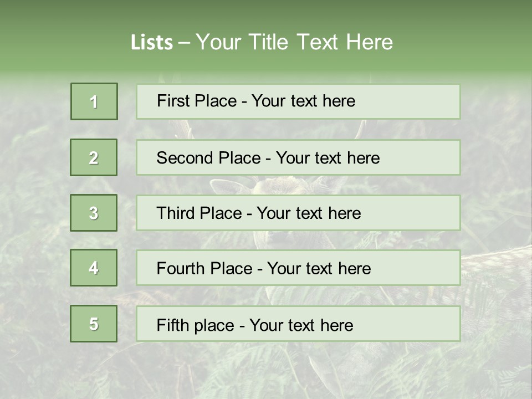Viewport: 532px width, 399px height.
Task: Click the 'Fifth place' words in the list
Action: (x=196, y=325)
